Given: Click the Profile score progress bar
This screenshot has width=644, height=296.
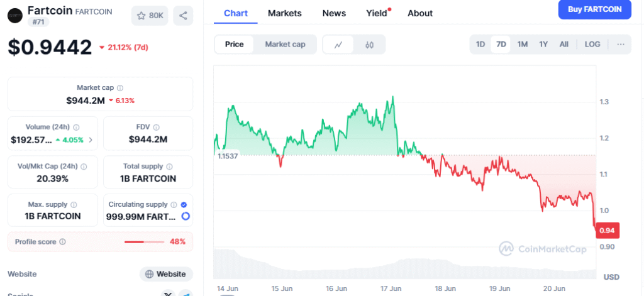Looking at the screenshot, I should pos(144,242).
